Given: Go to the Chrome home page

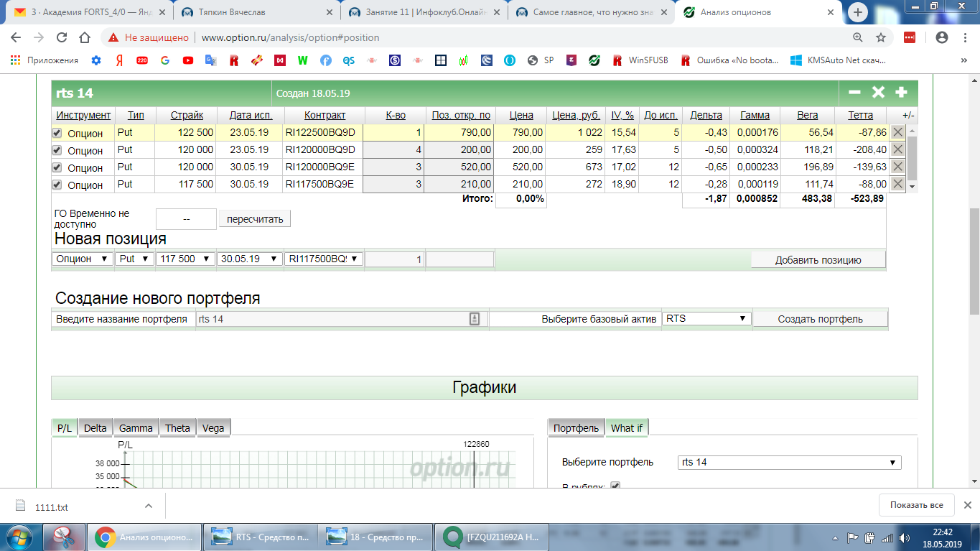Looking at the screenshot, I should pyautogui.click(x=85, y=37).
